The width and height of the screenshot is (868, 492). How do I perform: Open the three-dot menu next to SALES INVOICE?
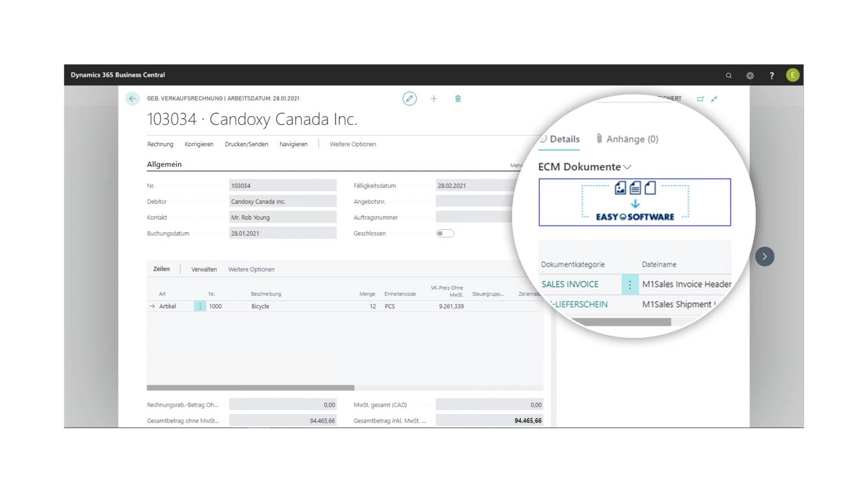[630, 284]
